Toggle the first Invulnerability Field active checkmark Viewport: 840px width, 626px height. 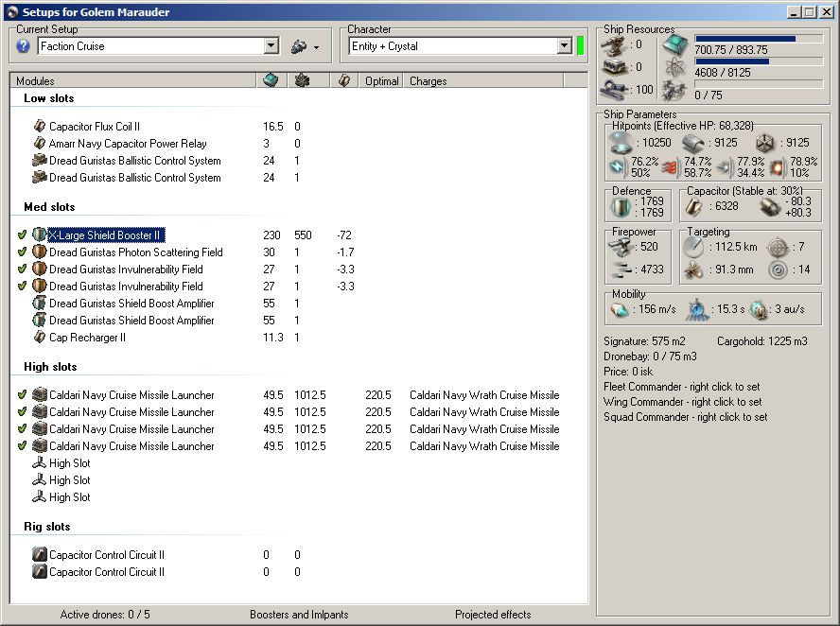(x=22, y=269)
